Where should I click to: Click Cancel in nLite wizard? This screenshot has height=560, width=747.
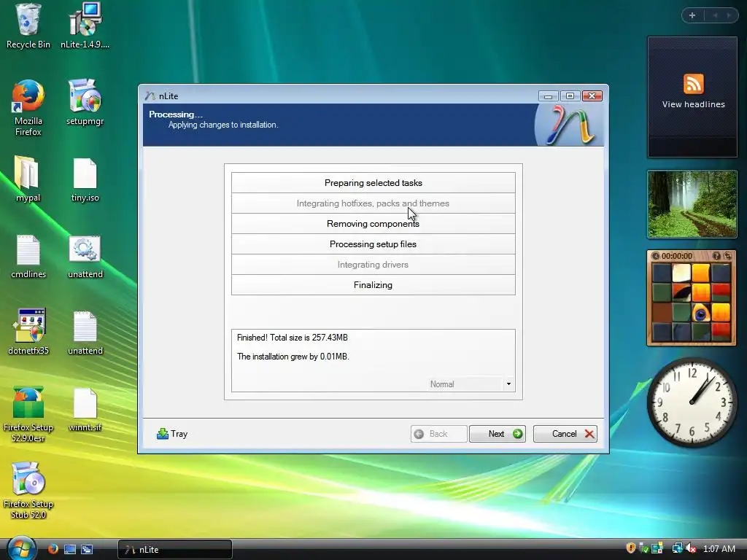tap(565, 434)
